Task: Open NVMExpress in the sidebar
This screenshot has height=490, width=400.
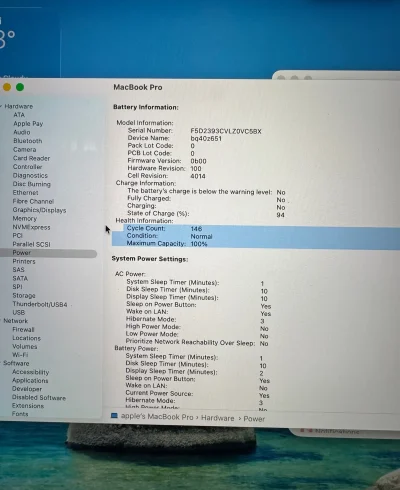Action: click(x=31, y=227)
